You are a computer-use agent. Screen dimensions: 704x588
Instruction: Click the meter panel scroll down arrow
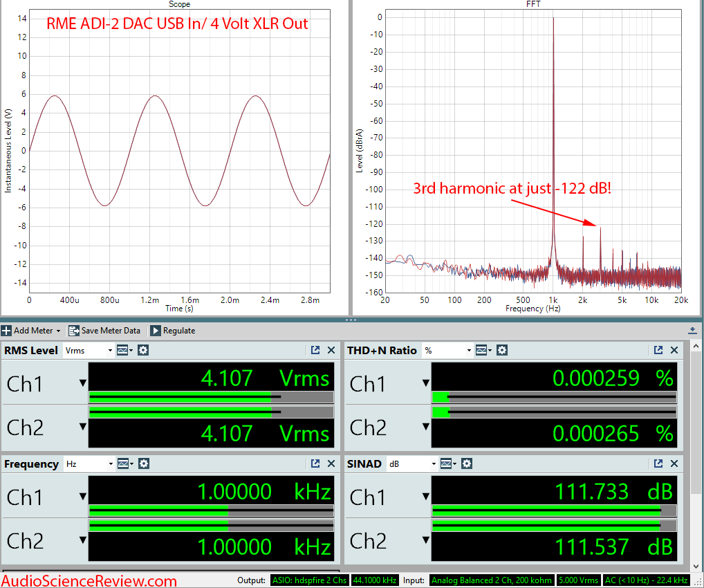696,567
